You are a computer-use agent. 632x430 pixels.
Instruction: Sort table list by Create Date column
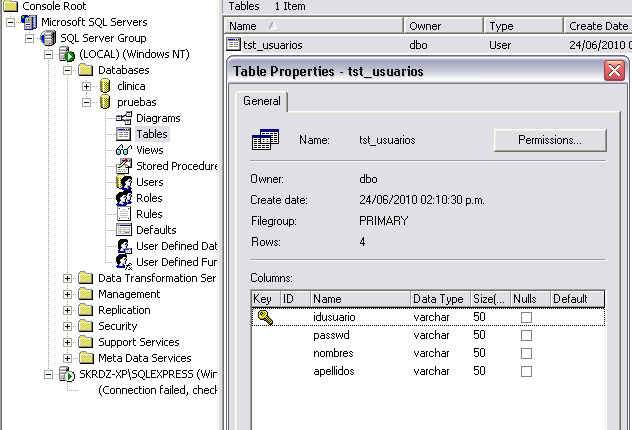tap(598, 26)
